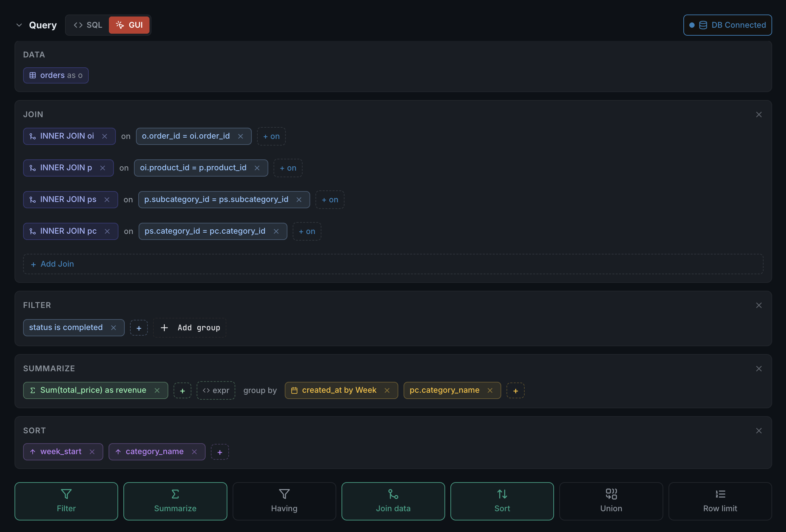Remove the created_at by Week grouping
The width and height of the screenshot is (786, 532).
tap(387, 391)
